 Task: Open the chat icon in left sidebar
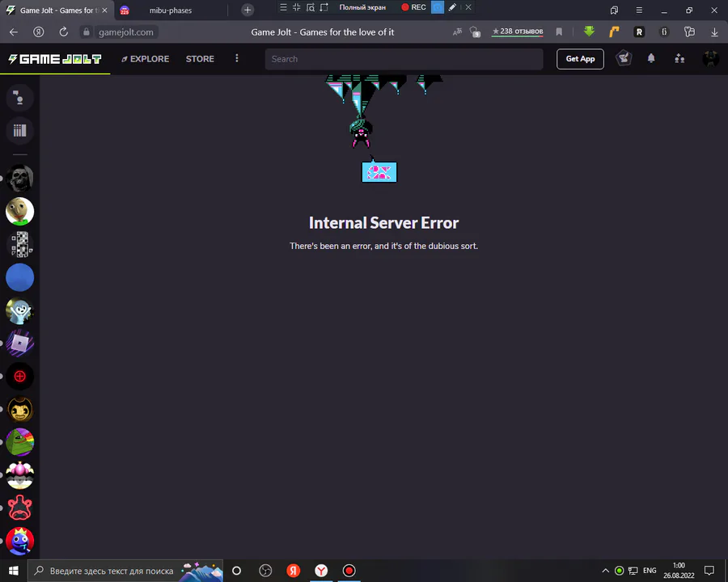[19, 98]
